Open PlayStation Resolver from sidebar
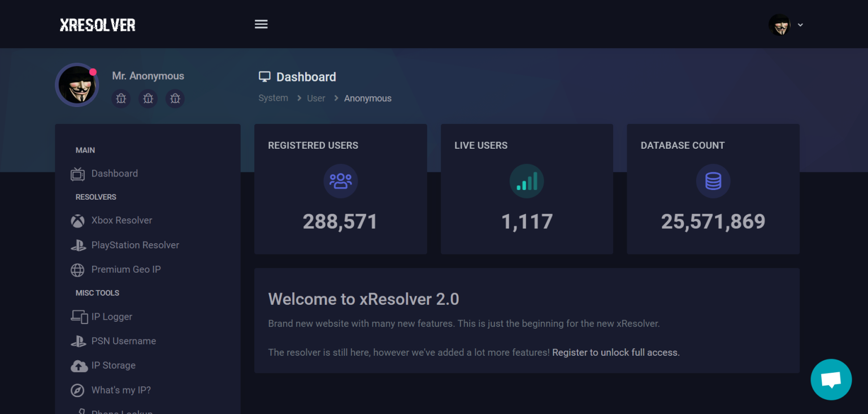Viewport: 868px width, 414px height. (x=135, y=245)
